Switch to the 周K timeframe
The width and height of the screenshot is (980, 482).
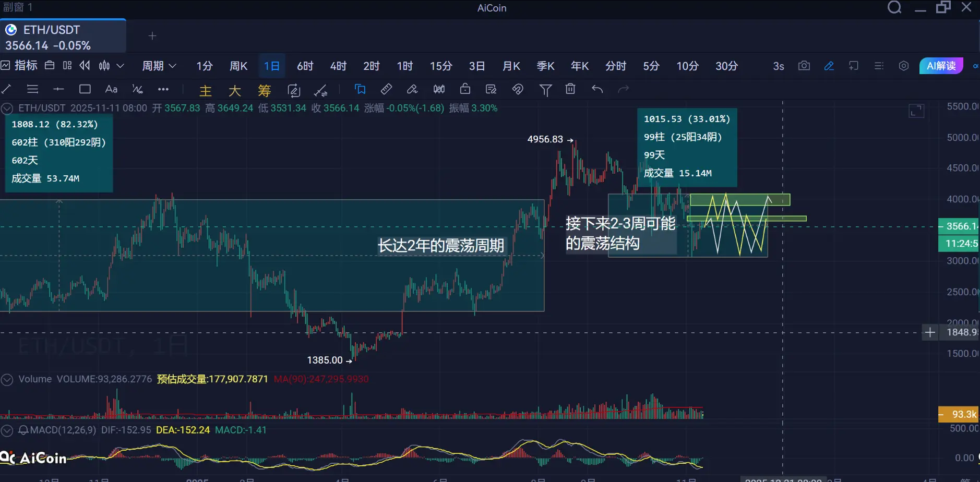point(238,66)
